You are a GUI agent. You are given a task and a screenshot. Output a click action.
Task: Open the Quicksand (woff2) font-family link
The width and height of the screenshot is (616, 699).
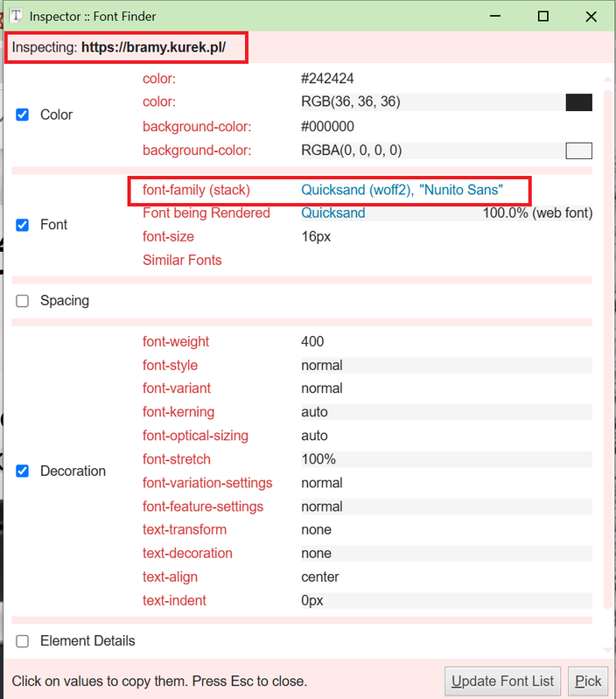357,190
